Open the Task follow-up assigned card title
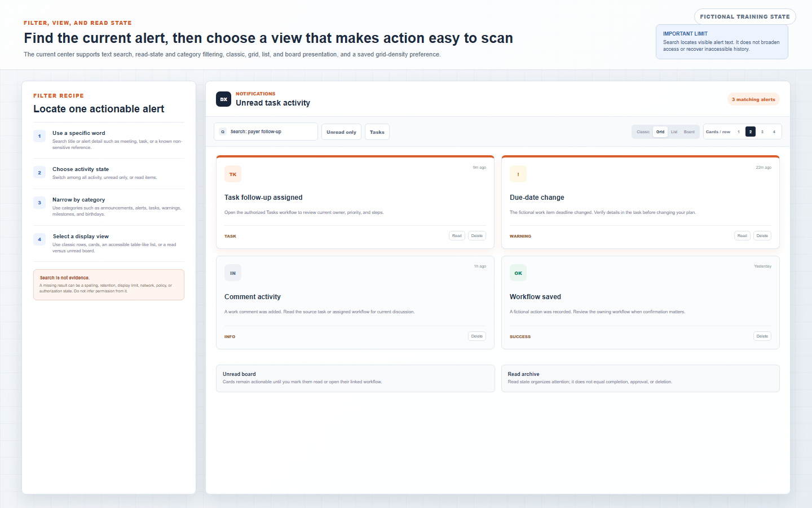 pos(263,198)
